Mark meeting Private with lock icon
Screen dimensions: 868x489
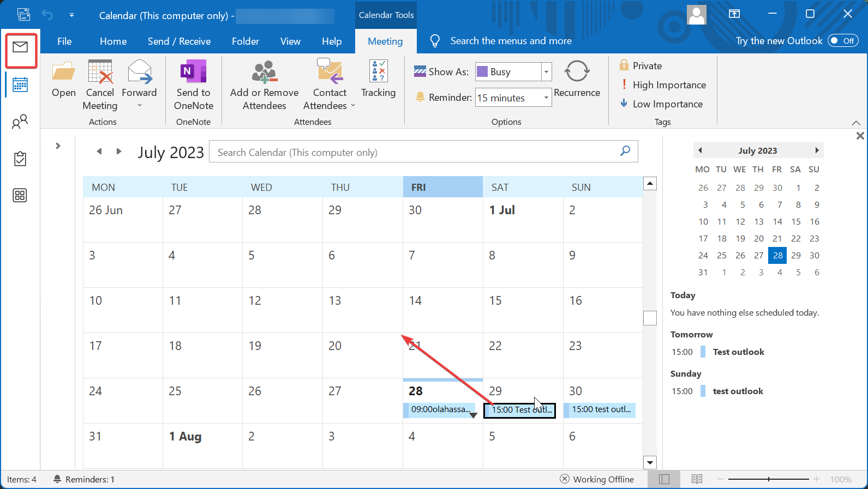[624, 65]
